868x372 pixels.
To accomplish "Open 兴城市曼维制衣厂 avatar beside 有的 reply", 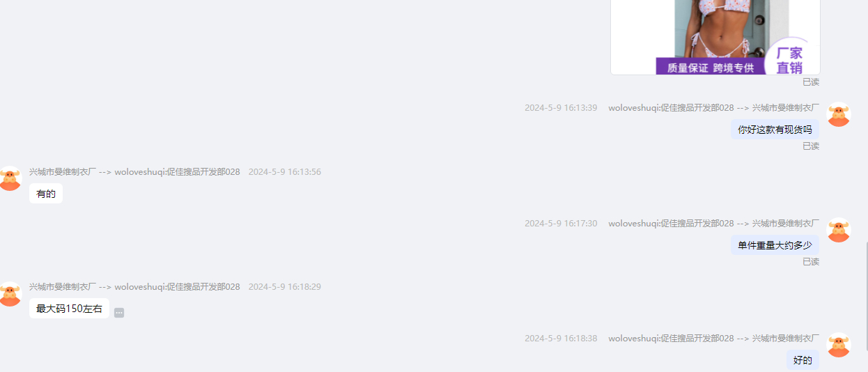I will click(10, 178).
